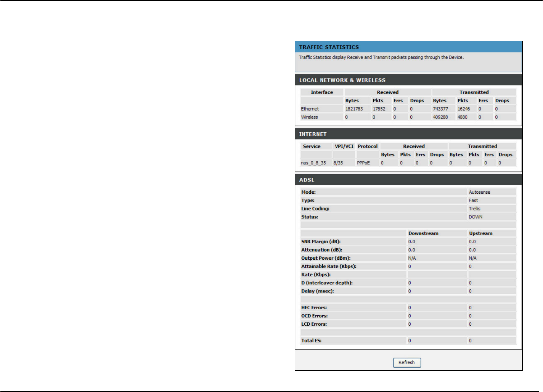Select the Ethernet interface row label
Viewport: 543px width, 392px height.
pos(310,109)
